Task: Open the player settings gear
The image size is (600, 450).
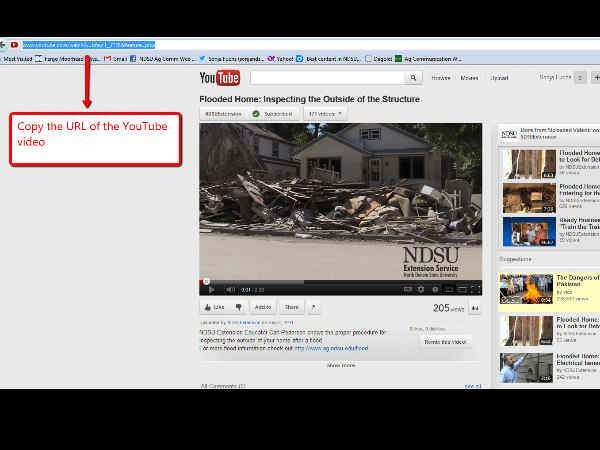Action: click(421, 289)
